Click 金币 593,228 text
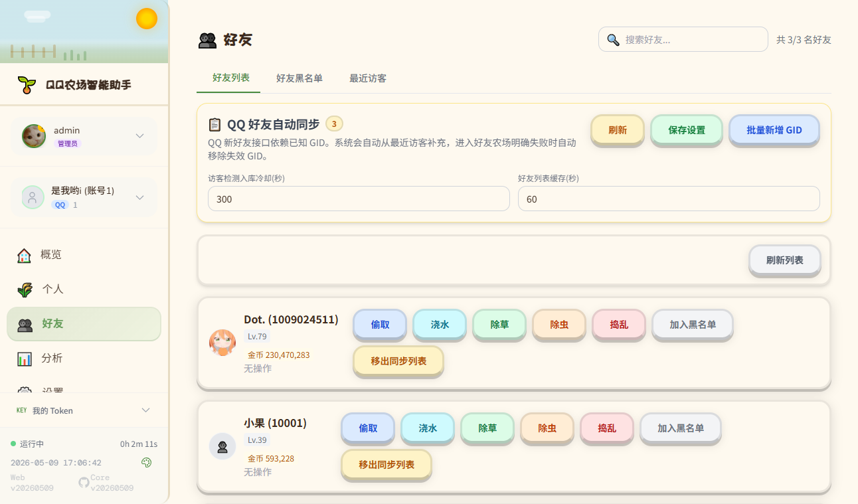Viewport: 858px width, 504px height. click(270, 459)
